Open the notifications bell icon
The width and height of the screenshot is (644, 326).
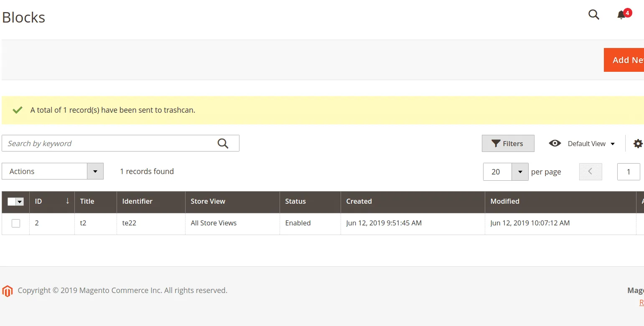pyautogui.click(x=621, y=15)
